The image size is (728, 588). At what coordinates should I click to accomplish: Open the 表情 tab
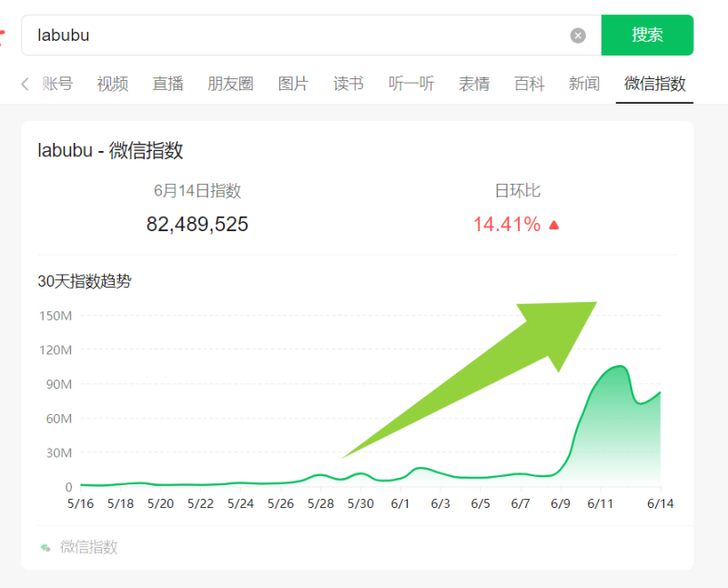(x=474, y=83)
